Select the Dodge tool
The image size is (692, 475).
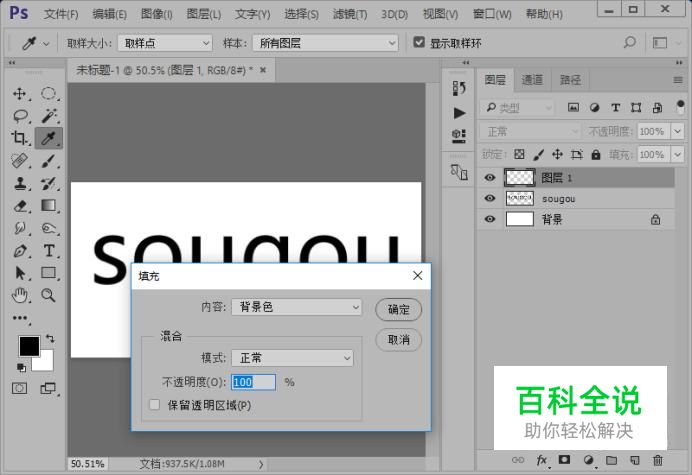tap(49, 228)
